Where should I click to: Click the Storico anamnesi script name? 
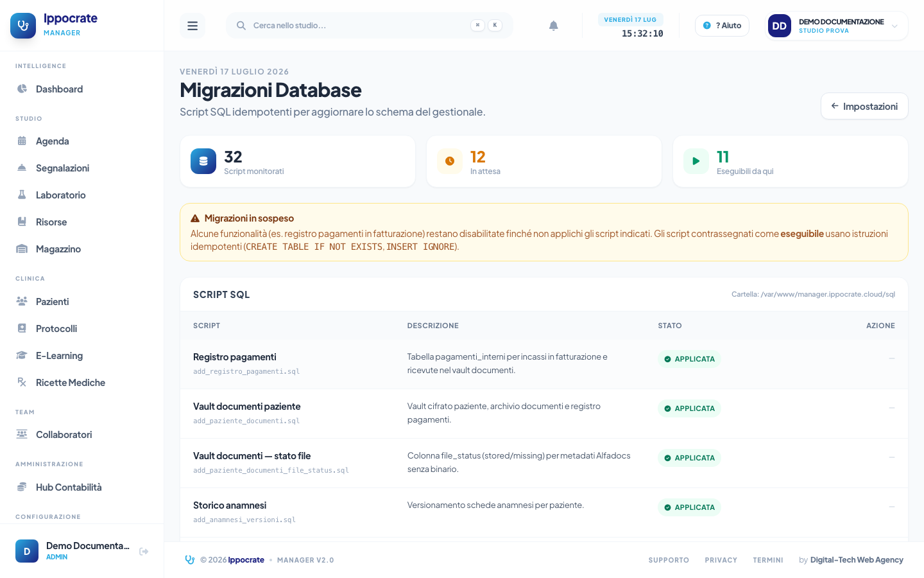point(230,505)
